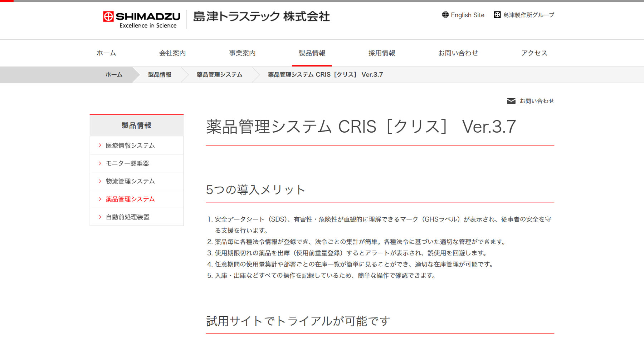
Task: Click the 製品情報 sidebar heading
Action: [x=137, y=125]
